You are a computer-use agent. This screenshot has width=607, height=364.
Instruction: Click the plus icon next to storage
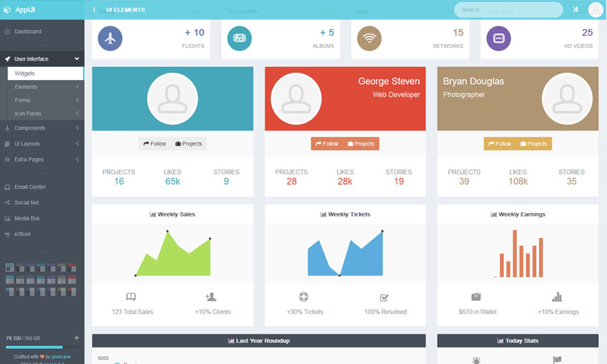pos(76,338)
